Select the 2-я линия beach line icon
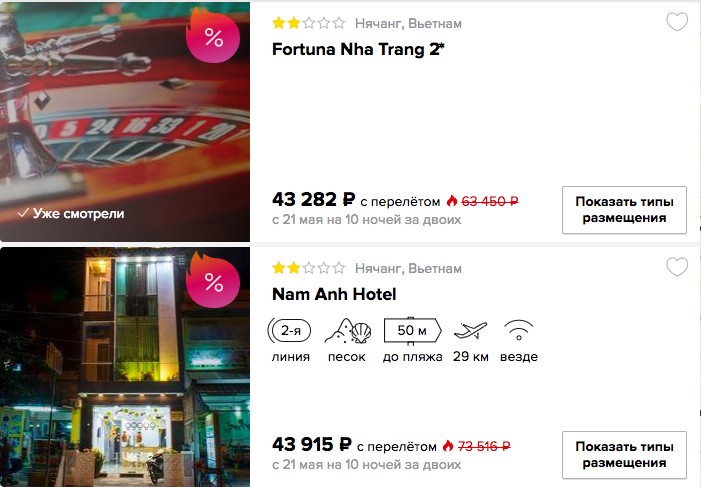This screenshot has height=487, width=701. point(290,331)
